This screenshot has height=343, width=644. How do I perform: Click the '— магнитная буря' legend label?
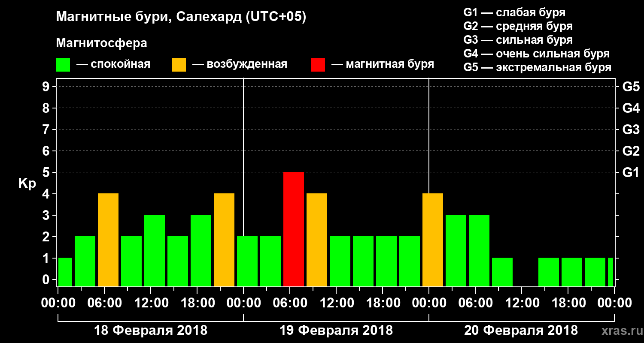(383, 65)
